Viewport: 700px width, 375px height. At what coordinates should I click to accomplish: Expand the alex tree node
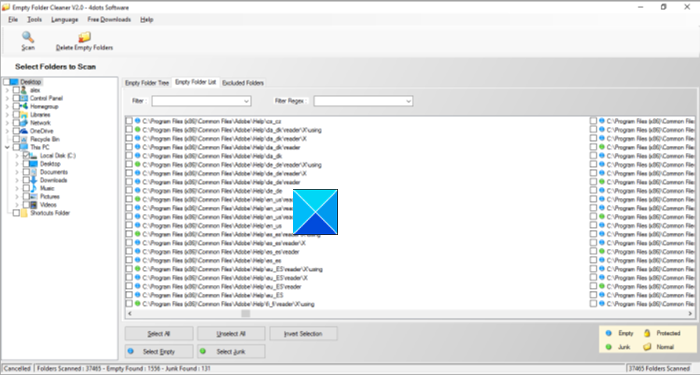(x=7, y=90)
